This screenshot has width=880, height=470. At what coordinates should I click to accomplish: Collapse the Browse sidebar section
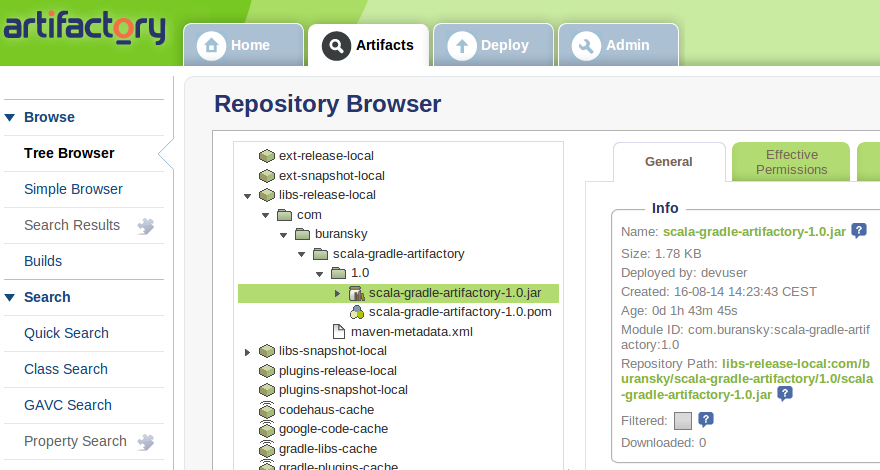click(x=10, y=117)
